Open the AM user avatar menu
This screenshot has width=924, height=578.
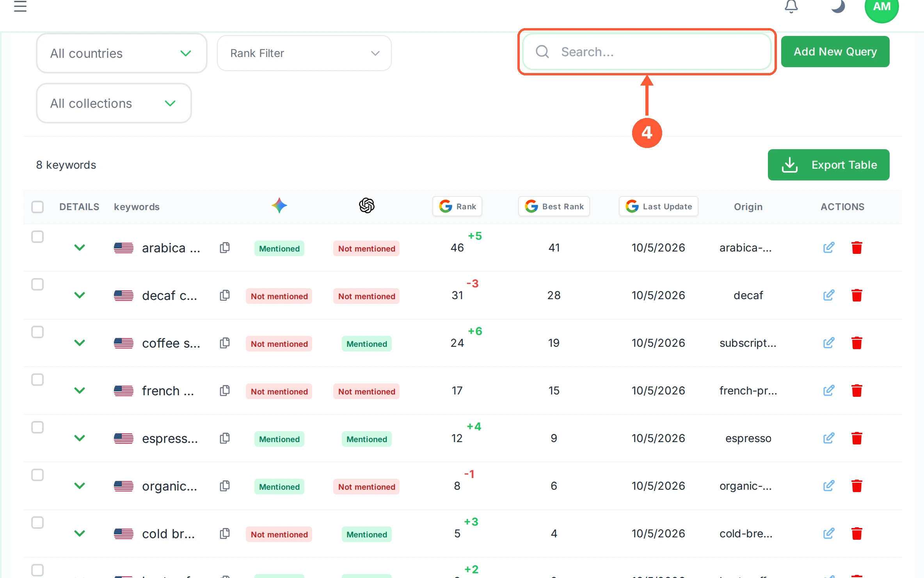881,7
